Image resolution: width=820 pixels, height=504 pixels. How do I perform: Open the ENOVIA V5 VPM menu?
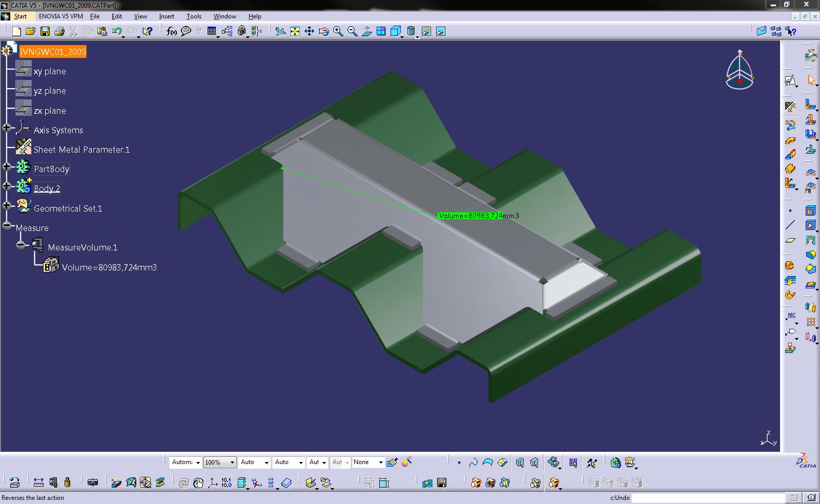point(61,16)
